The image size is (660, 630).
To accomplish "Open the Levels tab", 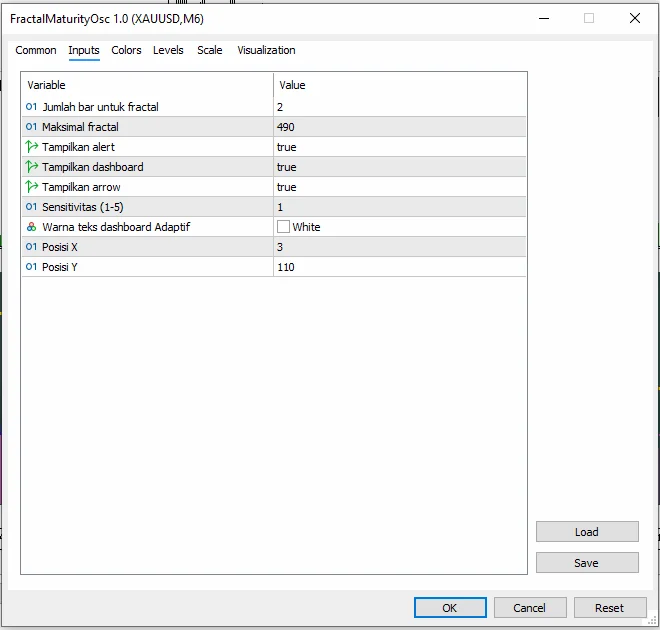I will pyautogui.click(x=168, y=50).
